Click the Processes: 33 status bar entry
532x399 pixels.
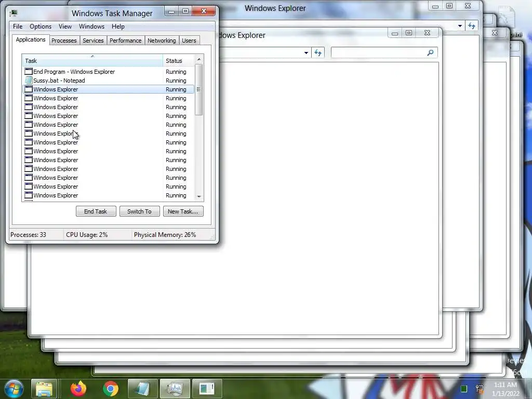[x=36, y=235]
